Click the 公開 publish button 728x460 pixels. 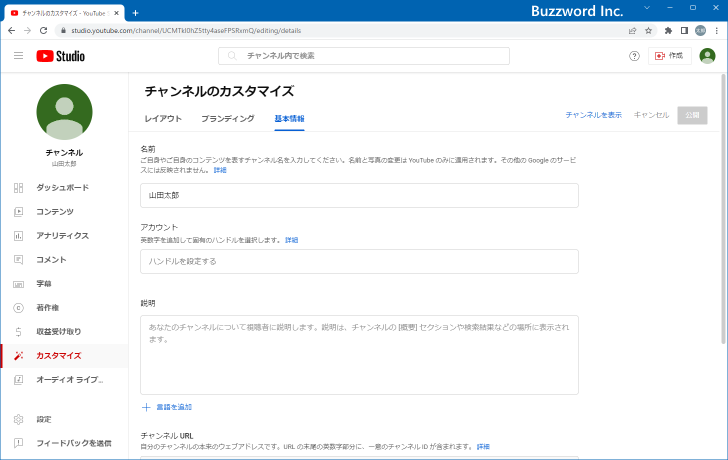pos(692,115)
